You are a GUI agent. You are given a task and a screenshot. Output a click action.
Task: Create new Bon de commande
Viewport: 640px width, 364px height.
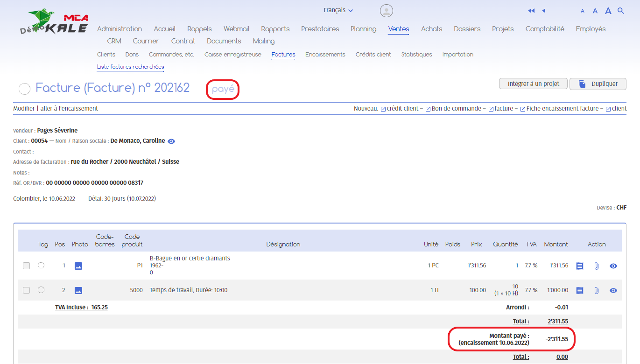[453, 109]
